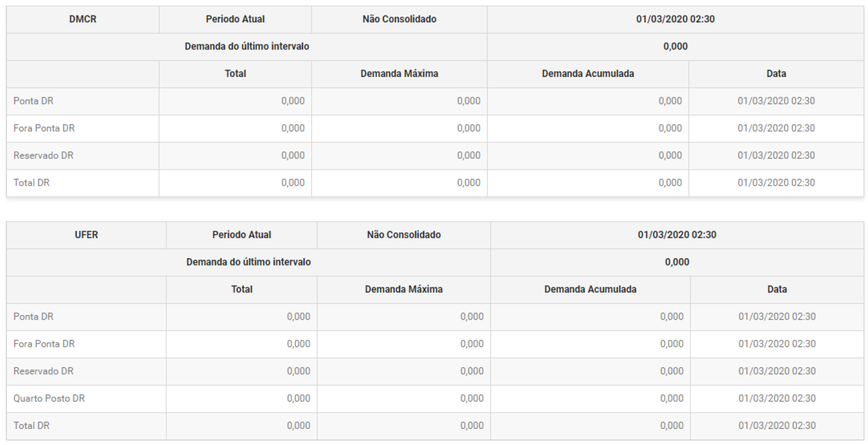Click the Total DR row label in UFER
This screenshot has width=868, height=445.
[32, 426]
